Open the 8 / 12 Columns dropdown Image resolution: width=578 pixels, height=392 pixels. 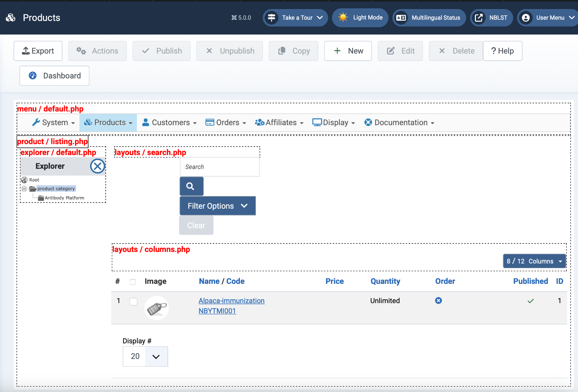(534, 261)
